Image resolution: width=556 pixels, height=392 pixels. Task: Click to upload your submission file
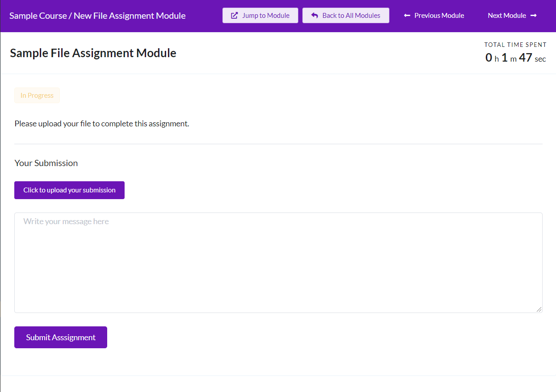[69, 190]
